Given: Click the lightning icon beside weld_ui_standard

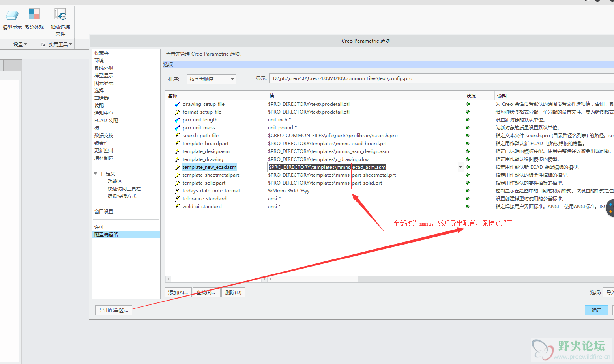Looking at the screenshot, I should tap(178, 207).
